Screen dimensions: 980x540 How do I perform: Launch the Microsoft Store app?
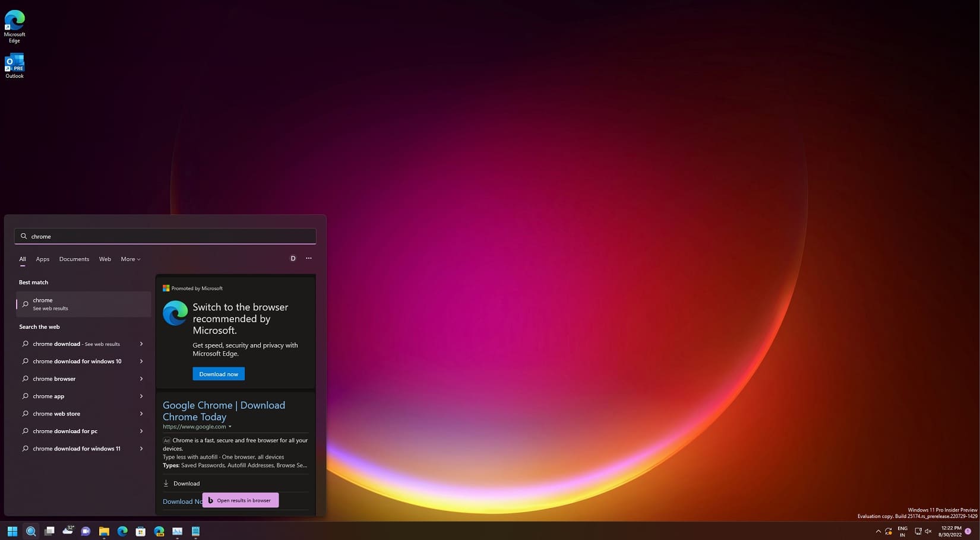(140, 531)
